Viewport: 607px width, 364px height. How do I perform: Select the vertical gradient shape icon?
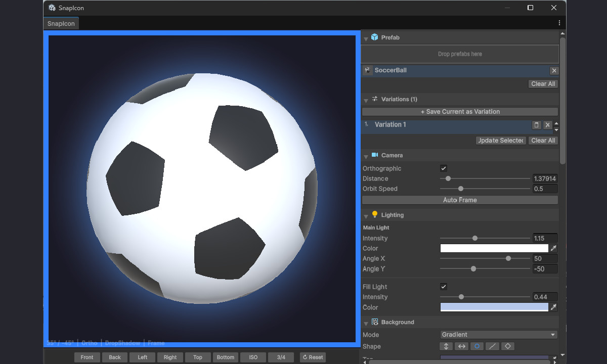pyautogui.click(x=446, y=346)
